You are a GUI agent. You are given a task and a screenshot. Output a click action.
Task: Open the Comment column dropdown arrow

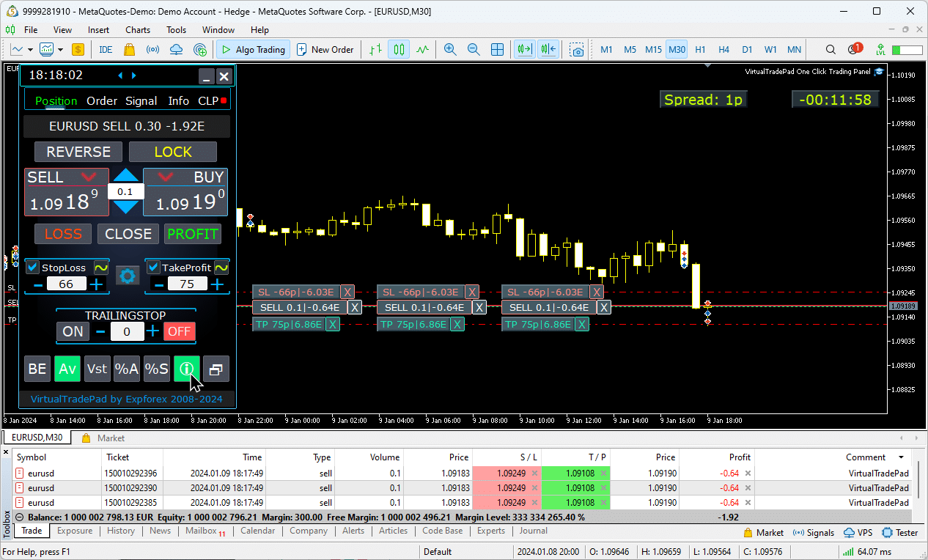coord(902,457)
